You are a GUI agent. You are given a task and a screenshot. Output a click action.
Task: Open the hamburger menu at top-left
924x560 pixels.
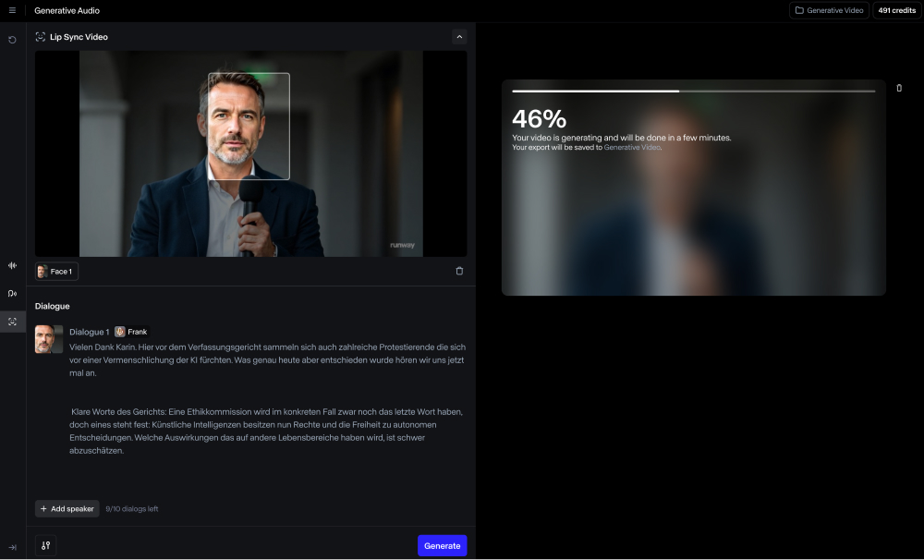point(12,10)
